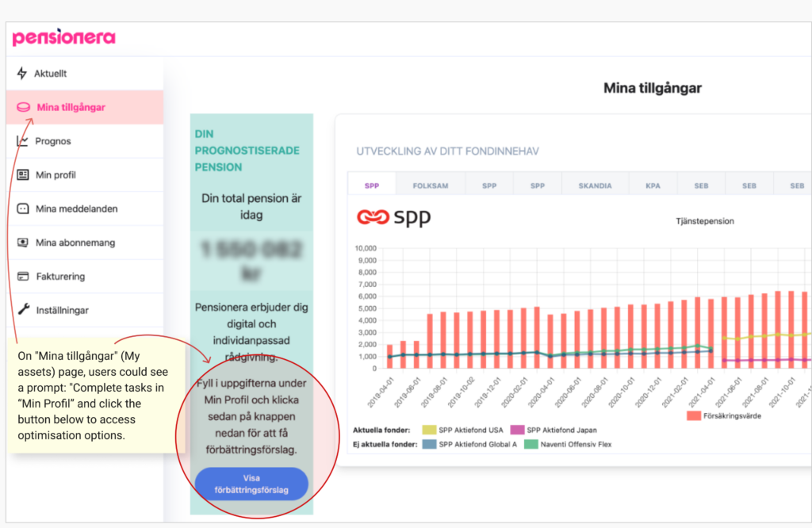Click the Mina abonnemang icon
The width and height of the screenshot is (812, 528).
coord(23,243)
